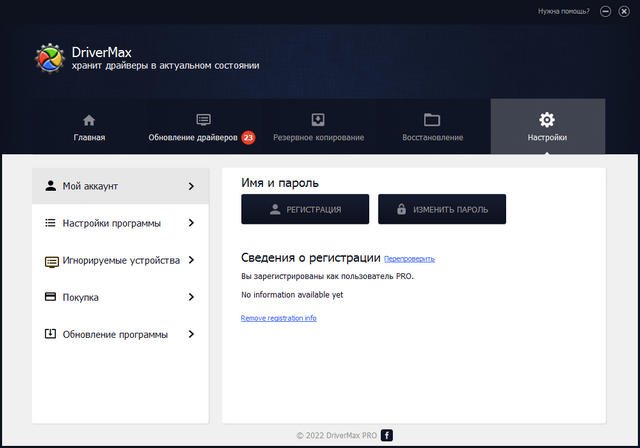This screenshot has height=448, width=640.
Task: Click the Настройки программы list icon
Action: pyautogui.click(x=50, y=223)
